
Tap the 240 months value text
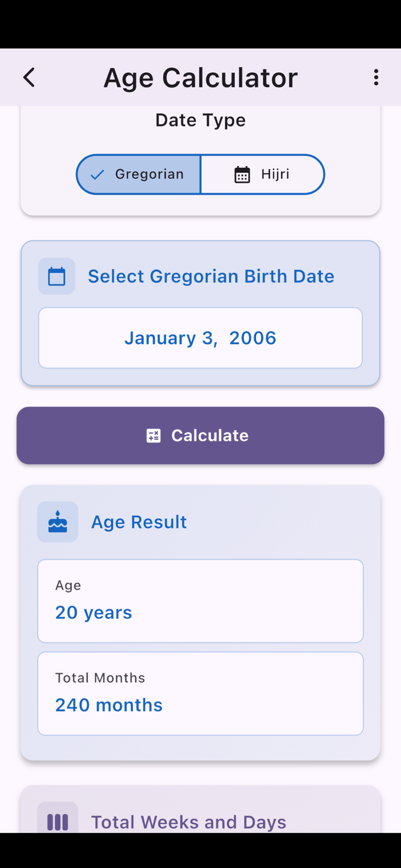tap(109, 705)
